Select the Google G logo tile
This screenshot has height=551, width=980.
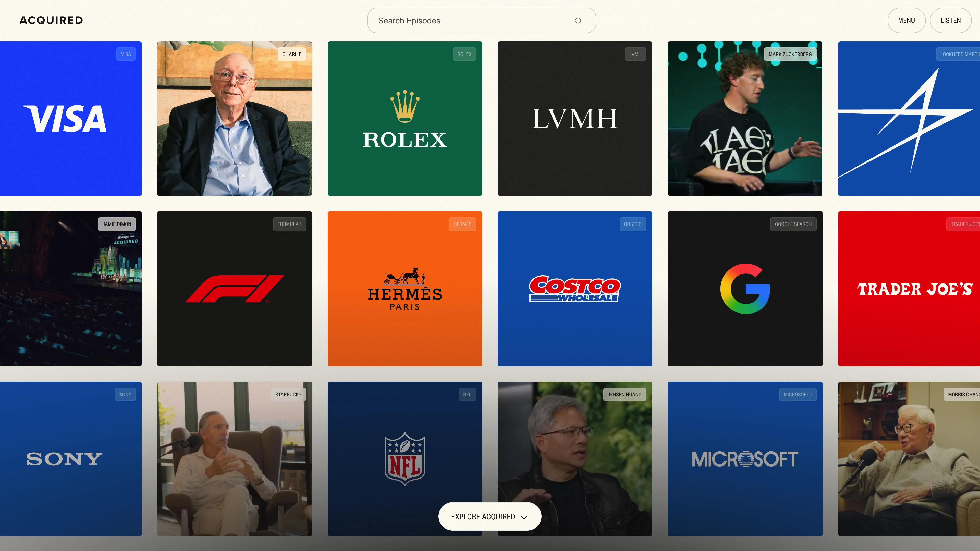point(744,289)
